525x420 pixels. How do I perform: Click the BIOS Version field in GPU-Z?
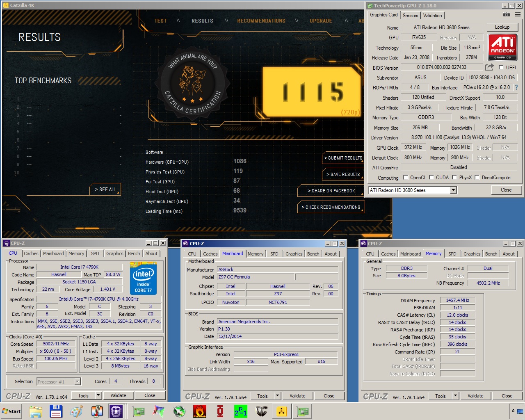441,67
